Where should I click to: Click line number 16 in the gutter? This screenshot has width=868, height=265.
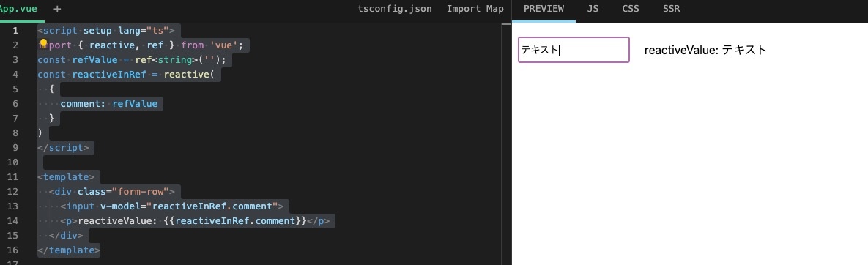pos(13,250)
